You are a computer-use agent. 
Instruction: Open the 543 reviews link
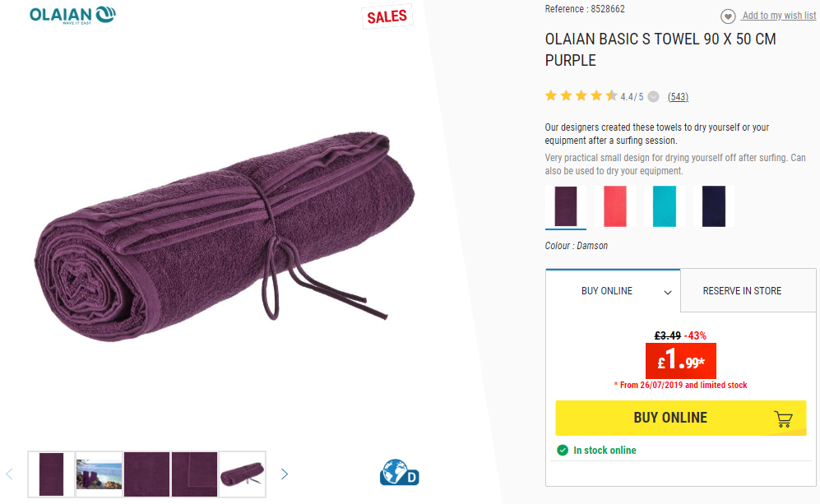click(x=678, y=97)
